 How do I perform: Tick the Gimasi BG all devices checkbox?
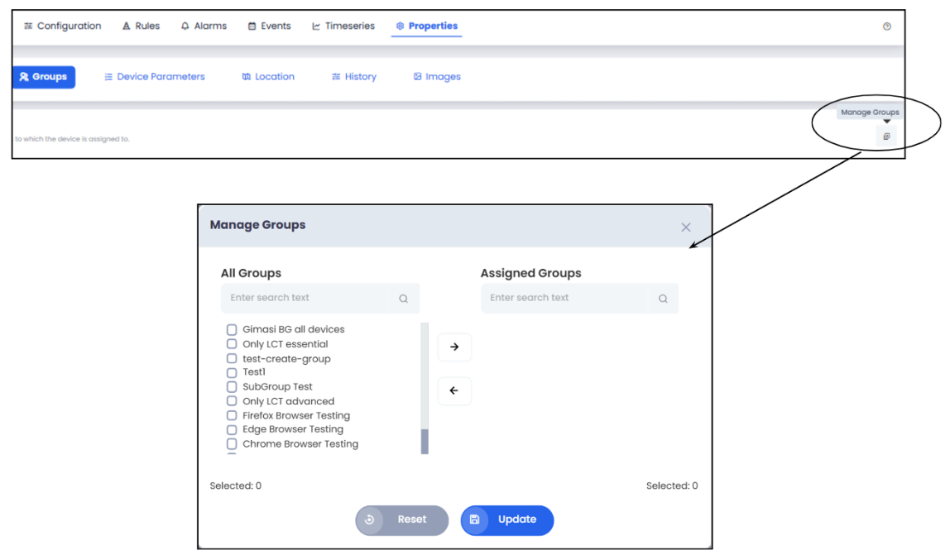point(232,330)
